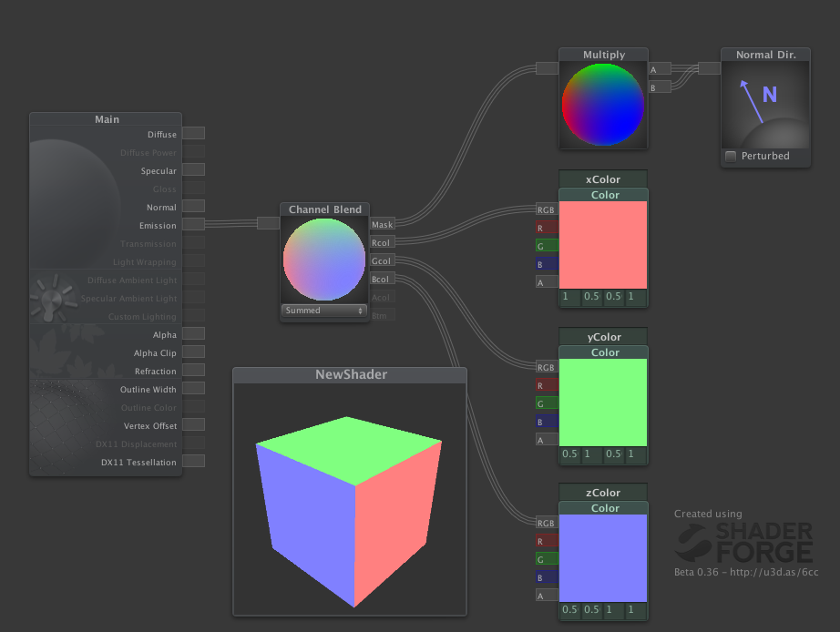840x632 pixels.
Task: Toggle the Perturbed checkbox
Action: [731, 157]
